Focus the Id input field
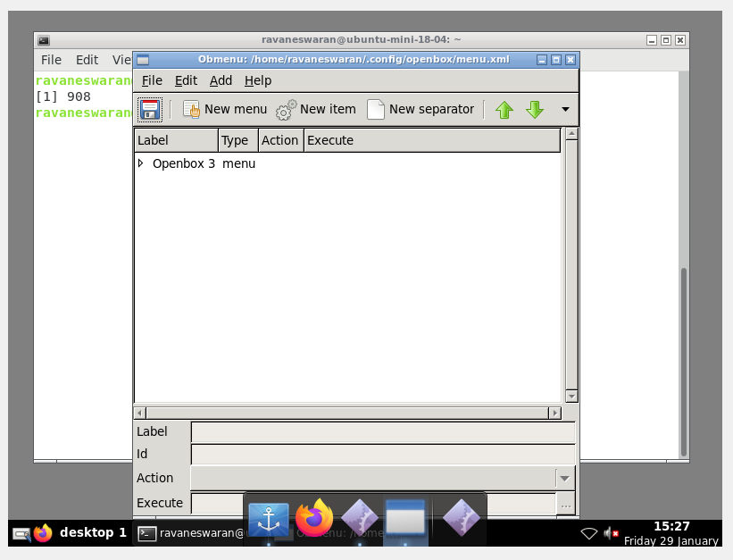 pos(383,455)
